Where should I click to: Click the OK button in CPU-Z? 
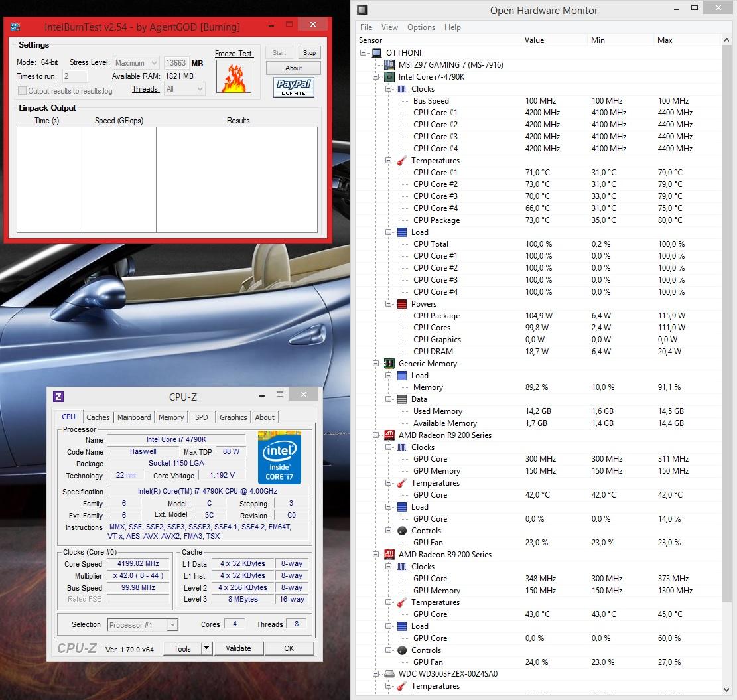[x=289, y=648]
